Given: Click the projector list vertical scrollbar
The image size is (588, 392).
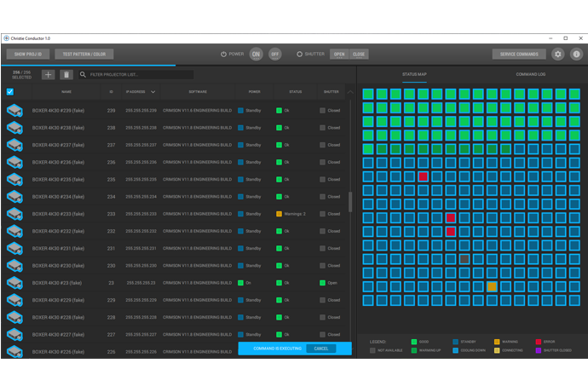Looking at the screenshot, I should [349, 203].
